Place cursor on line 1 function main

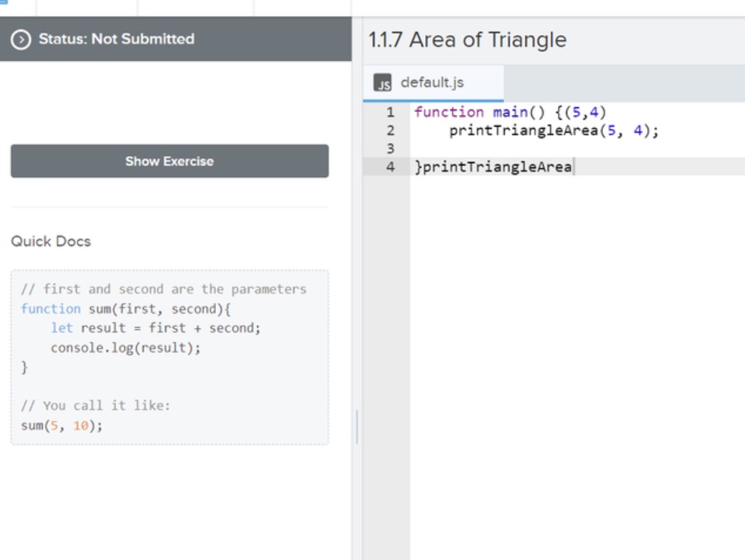[x=510, y=112]
